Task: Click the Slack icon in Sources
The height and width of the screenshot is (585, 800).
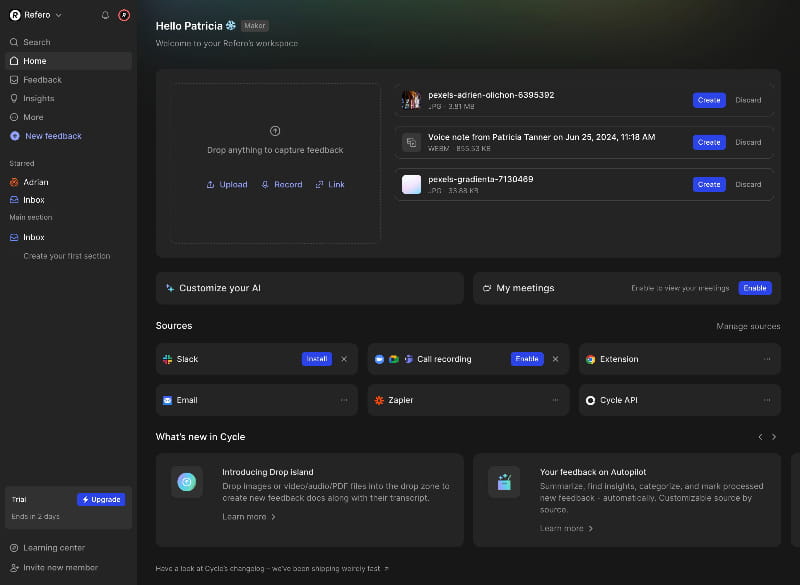Action: (x=166, y=359)
